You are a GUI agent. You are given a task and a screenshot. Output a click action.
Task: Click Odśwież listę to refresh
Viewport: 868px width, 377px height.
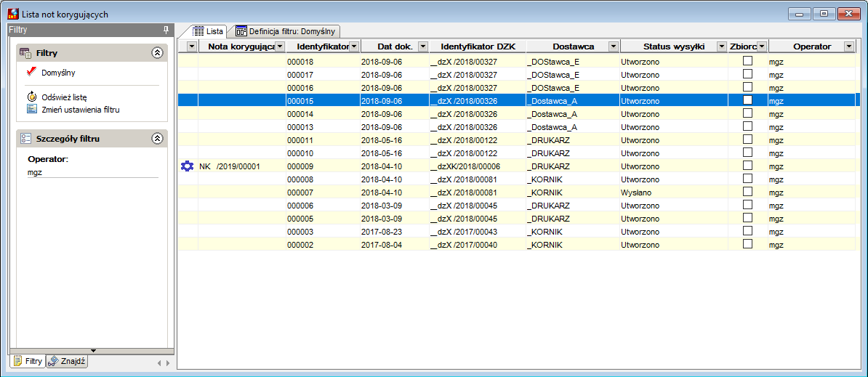point(64,97)
